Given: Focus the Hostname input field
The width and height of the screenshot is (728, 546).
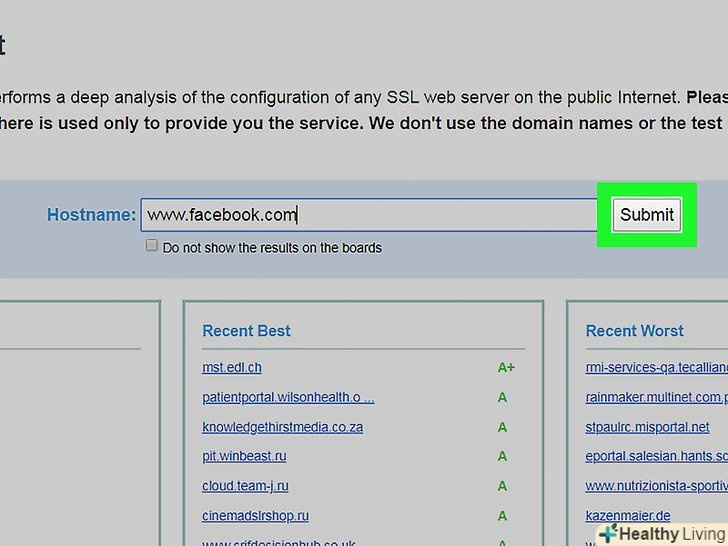Looking at the screenshot, I should [x=369, y=215].
